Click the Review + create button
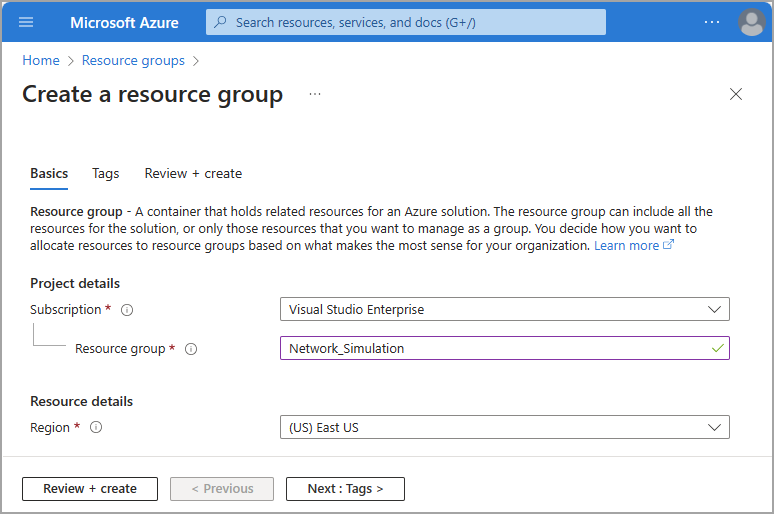The height and width of the screenshot is (514, 774). tap(90, 489)
